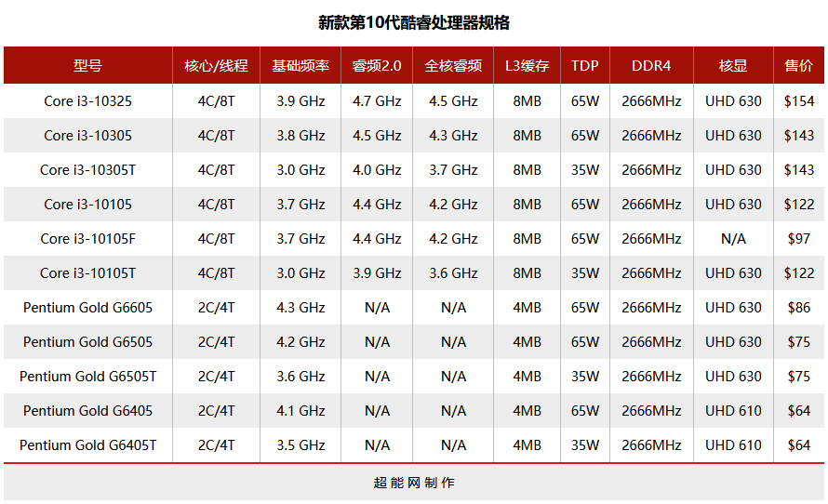The image size is (828, 504).
Task: Select the Core i3-10325 model cell
Action: pyautogui.click(x=87, y=100)
